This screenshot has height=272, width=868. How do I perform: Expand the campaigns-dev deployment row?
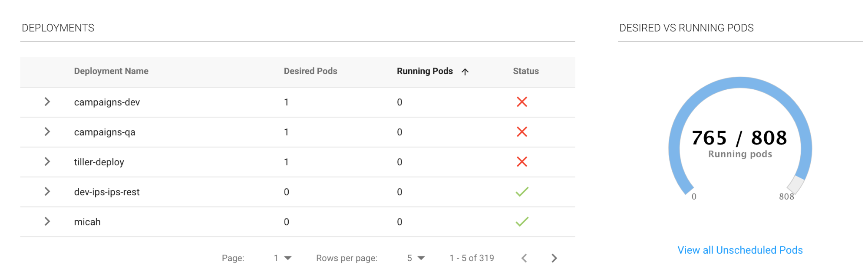click(47, 102)
